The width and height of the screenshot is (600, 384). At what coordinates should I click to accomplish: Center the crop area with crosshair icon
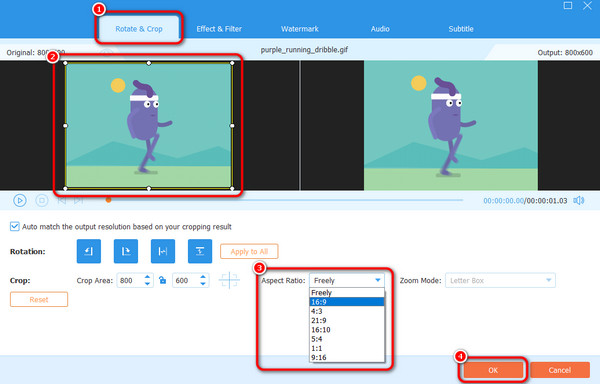[x=229, y=280]
